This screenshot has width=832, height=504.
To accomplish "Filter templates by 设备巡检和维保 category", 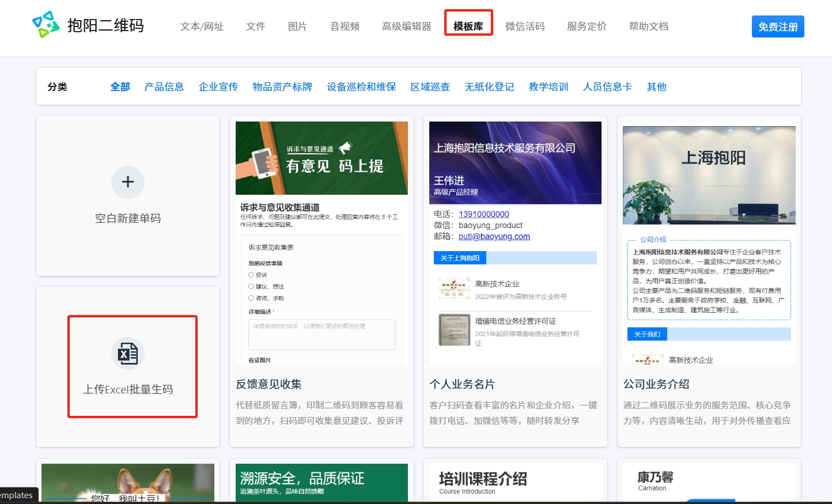I will point(361,87).
